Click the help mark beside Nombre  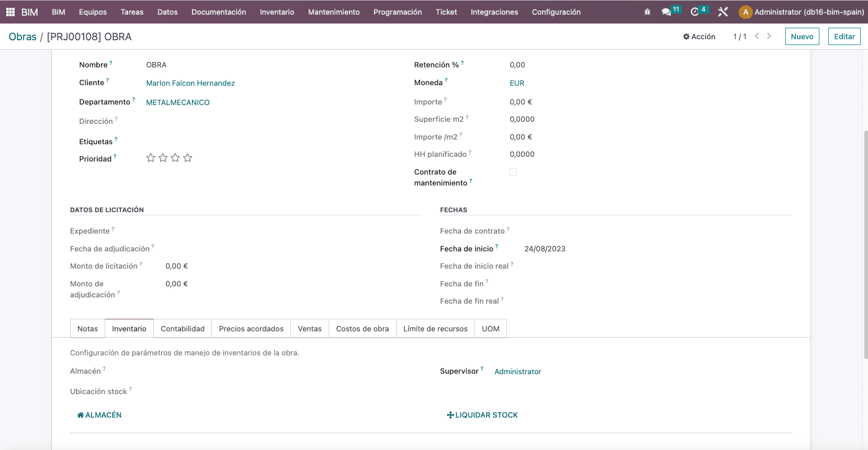coord(111,63)
